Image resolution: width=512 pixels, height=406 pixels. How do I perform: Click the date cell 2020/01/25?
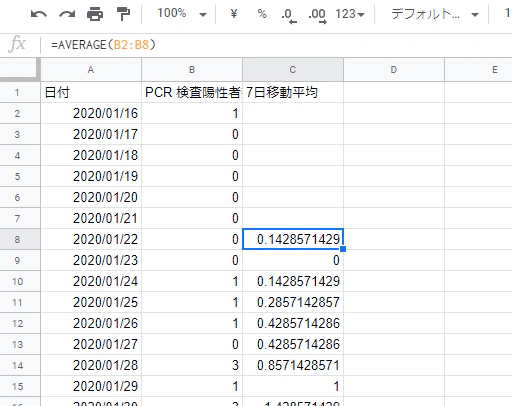click(x=91, y=302)
